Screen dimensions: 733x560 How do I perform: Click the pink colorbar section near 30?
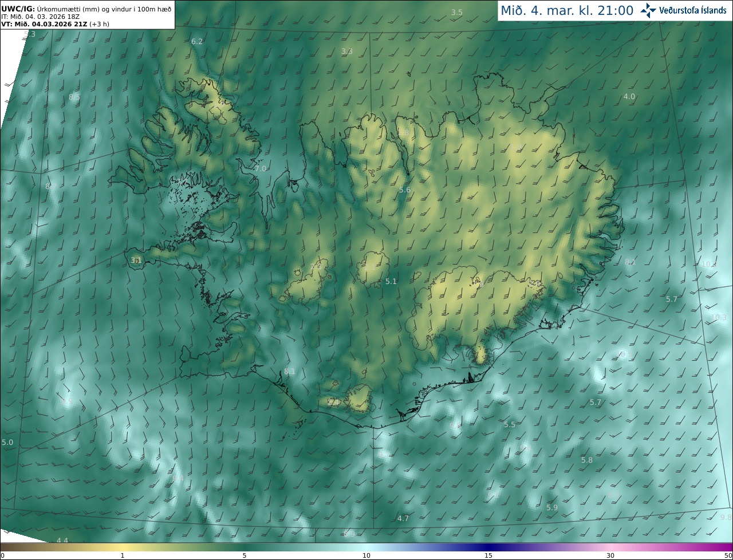pyautogui.click(x=610, y=547)
